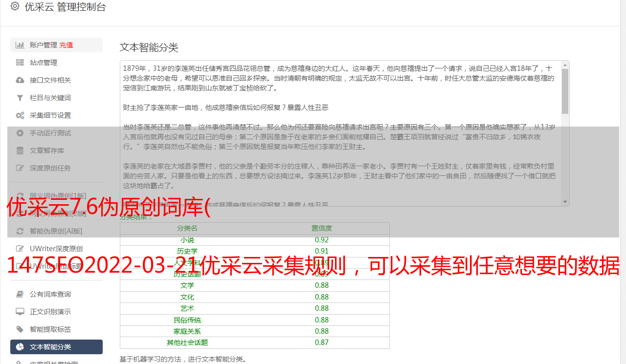Click the 0.91 confidence value
Image resolution: width=626 pixels, height=364 pixels.
click(322, 251)
